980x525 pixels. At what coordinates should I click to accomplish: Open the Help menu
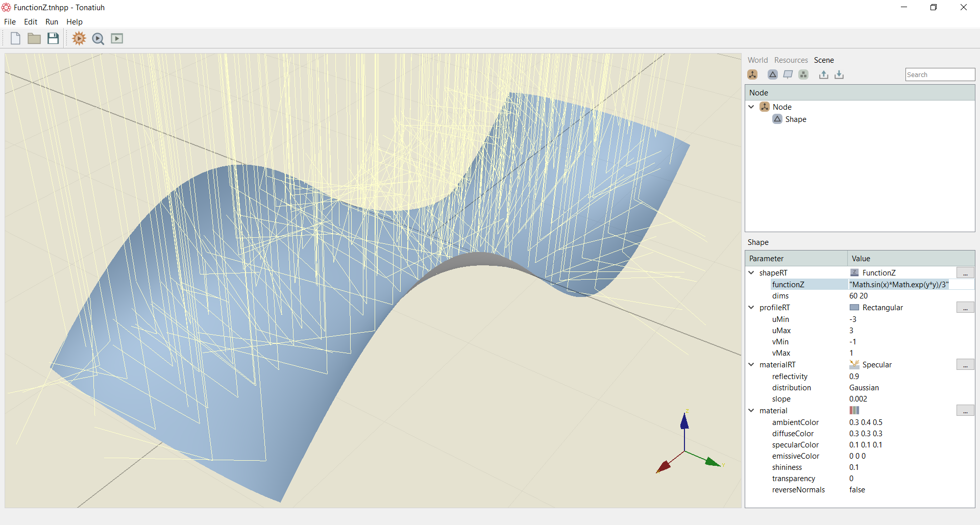tap(75, 22)
